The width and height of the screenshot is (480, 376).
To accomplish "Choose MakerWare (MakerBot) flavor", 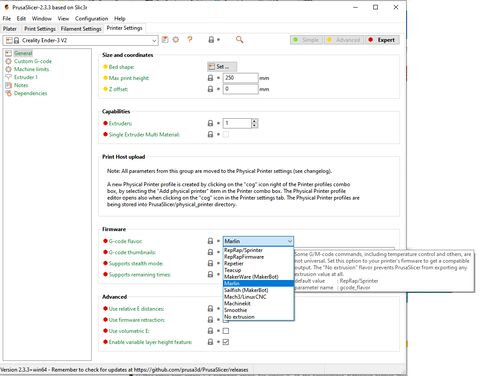I will coord(258,277).
